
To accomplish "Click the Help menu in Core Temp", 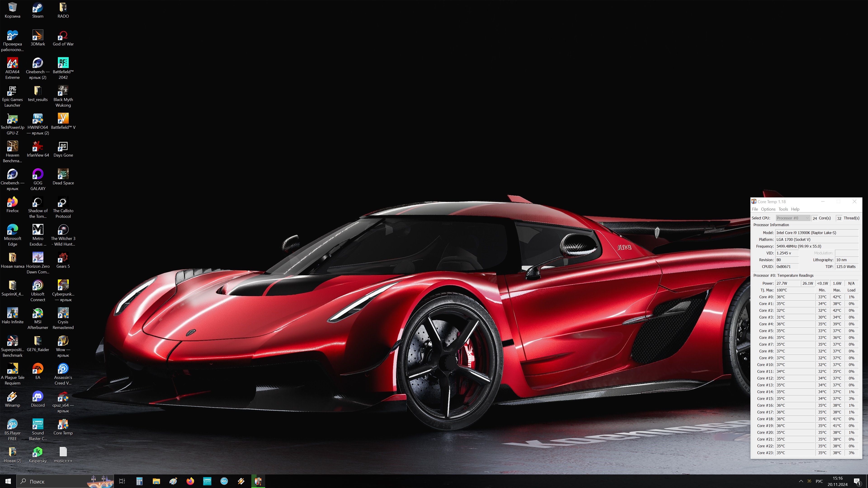I will coord(795,209).
